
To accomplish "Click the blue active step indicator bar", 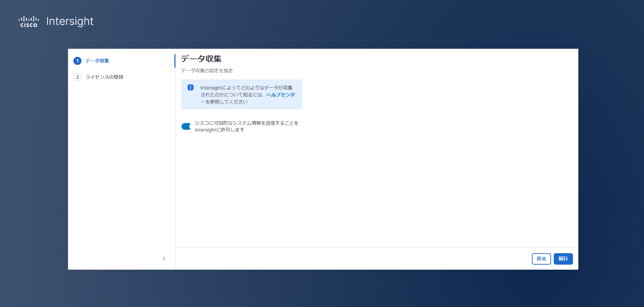I will click(x=175, y=61).
